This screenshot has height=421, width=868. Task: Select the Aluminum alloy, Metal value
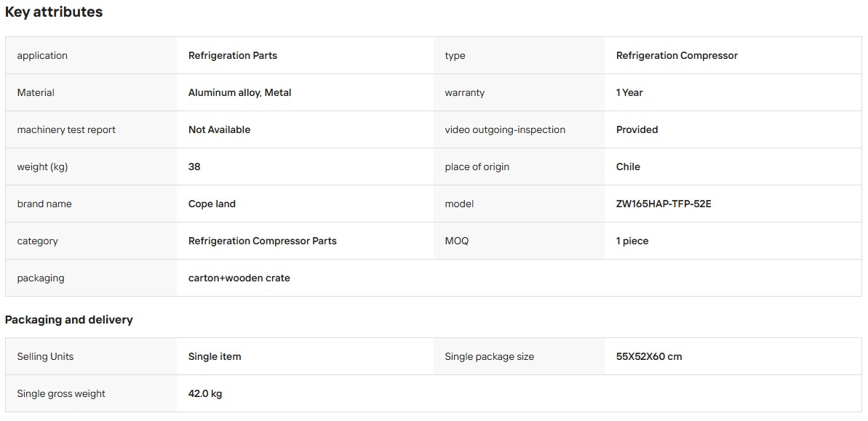[x=239, y=92]
